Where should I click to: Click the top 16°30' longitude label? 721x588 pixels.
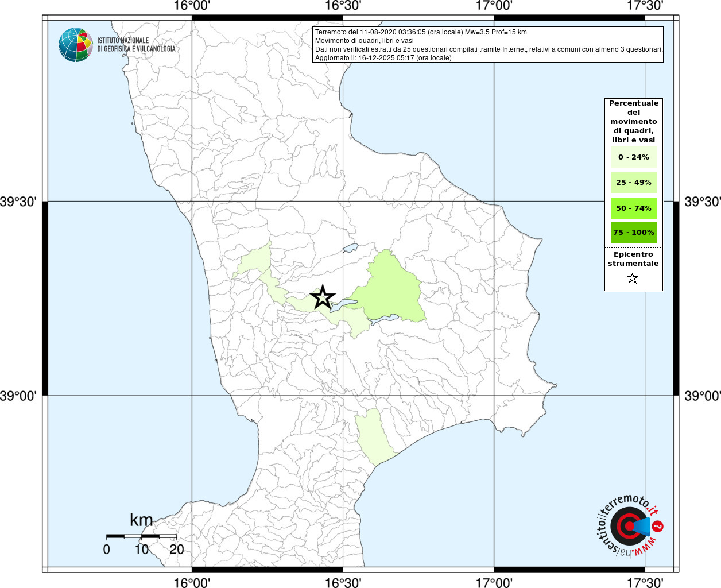[x=343, y=6]
